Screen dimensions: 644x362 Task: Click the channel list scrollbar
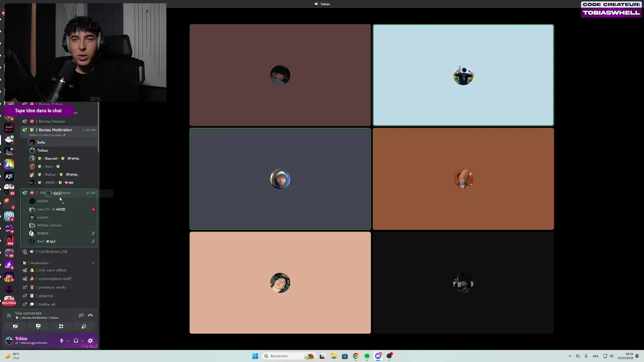(x=99, y=128)
